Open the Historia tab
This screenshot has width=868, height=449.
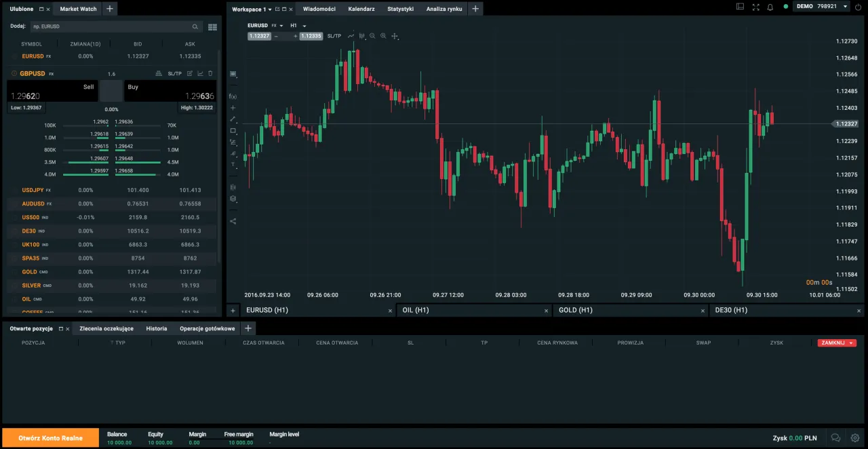156,328
